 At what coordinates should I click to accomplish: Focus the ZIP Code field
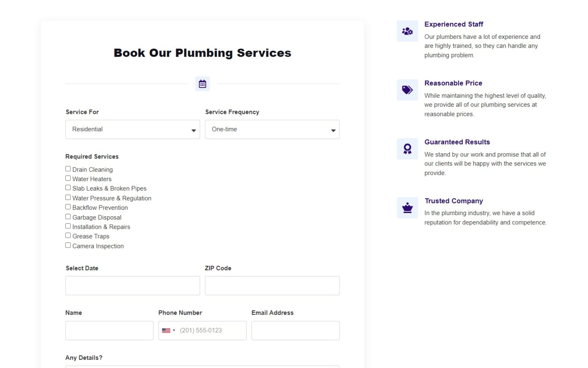[272, 286]
